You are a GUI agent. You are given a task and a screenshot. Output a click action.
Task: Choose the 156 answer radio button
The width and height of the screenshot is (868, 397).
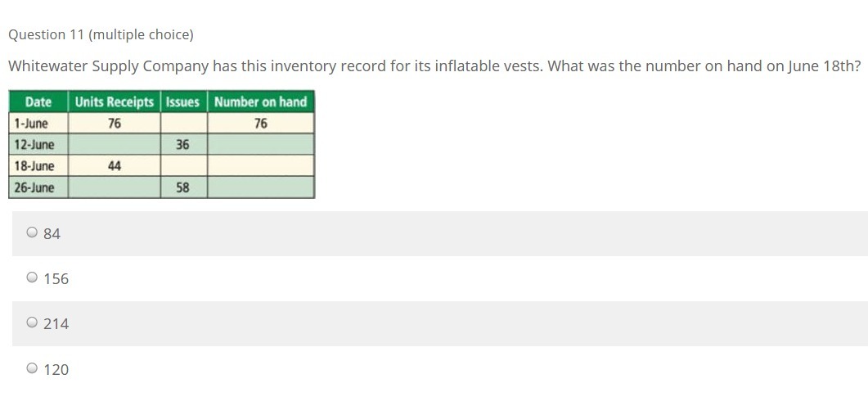(x=32, y=278)
